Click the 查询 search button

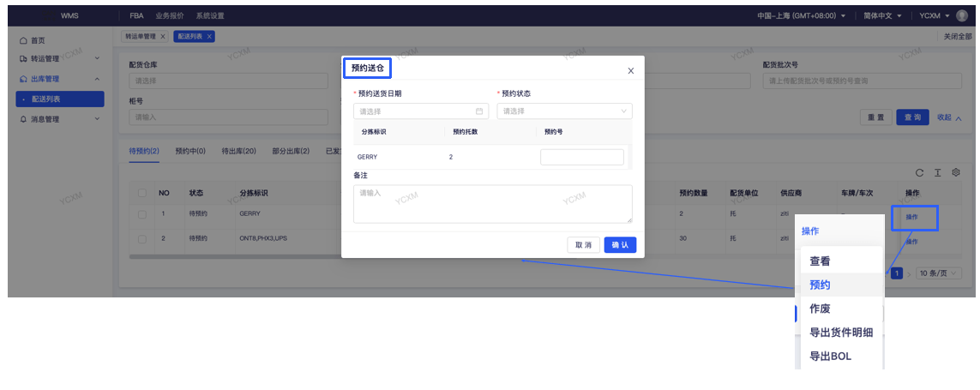pyautogui.click(x=912, y=117)
